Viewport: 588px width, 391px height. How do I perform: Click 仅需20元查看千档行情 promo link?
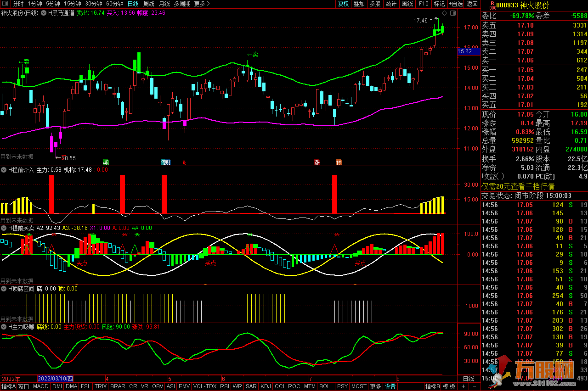point(518,186)
